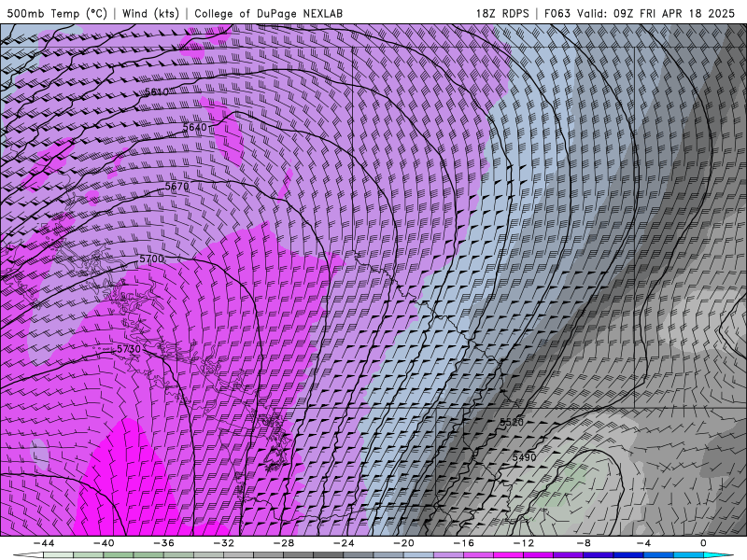This screenshot has height=560, width=747.
Task: Click the 5520 height contour label
Action: tap(512, 422)
